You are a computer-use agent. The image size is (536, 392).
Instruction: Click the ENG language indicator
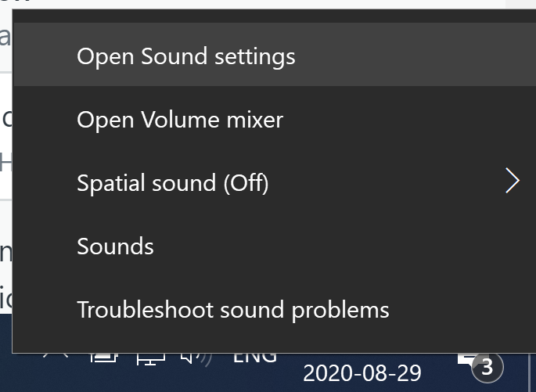(255, 358)
